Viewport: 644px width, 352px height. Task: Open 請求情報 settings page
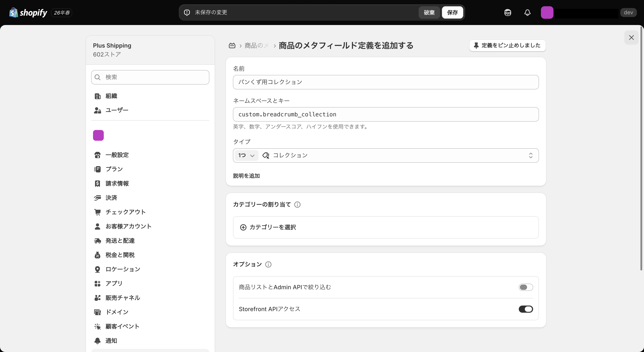tap(150, 184)
